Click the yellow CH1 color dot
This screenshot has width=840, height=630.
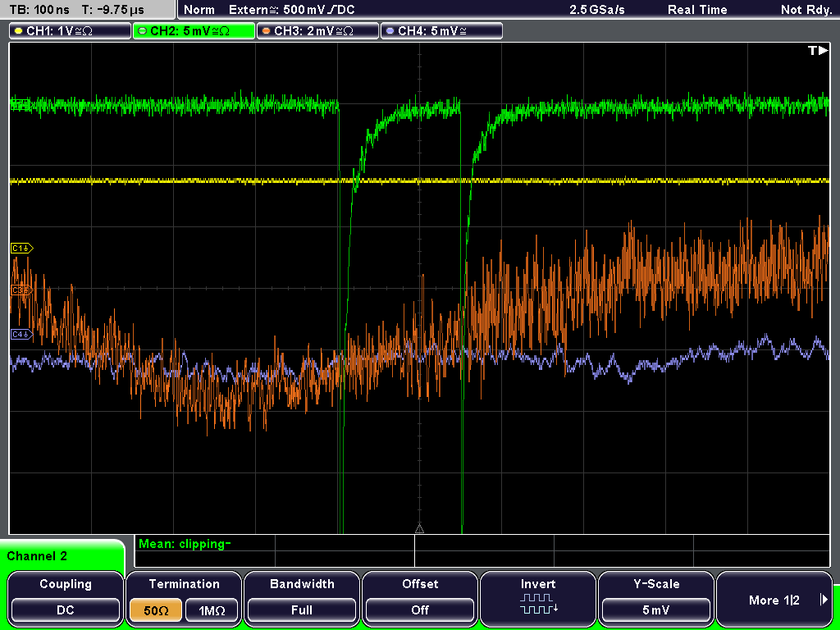tap(19, 31)
